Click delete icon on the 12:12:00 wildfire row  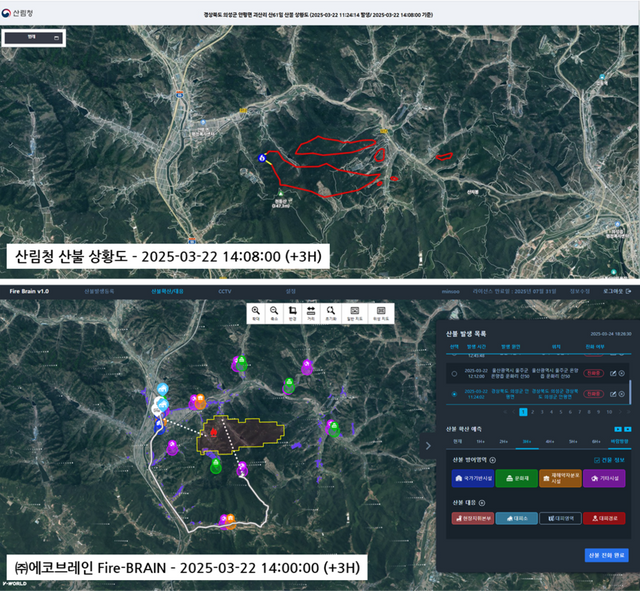tap(622, 373)
